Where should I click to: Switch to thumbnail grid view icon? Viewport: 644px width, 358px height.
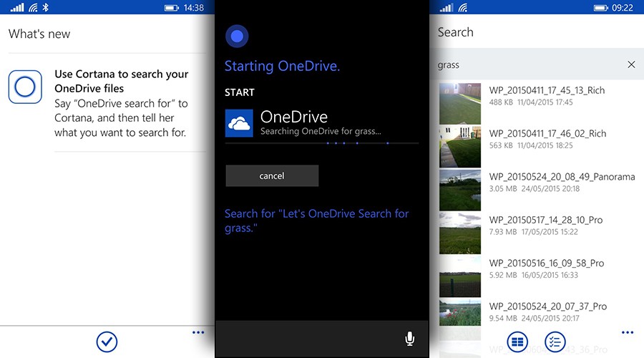pyautogui.click(x=517, y=342)
